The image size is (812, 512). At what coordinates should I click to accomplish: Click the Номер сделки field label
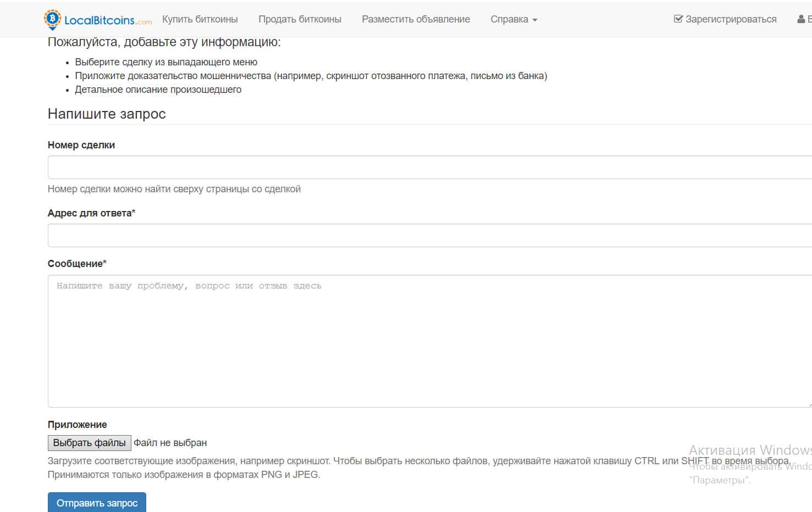coord(81,145)
